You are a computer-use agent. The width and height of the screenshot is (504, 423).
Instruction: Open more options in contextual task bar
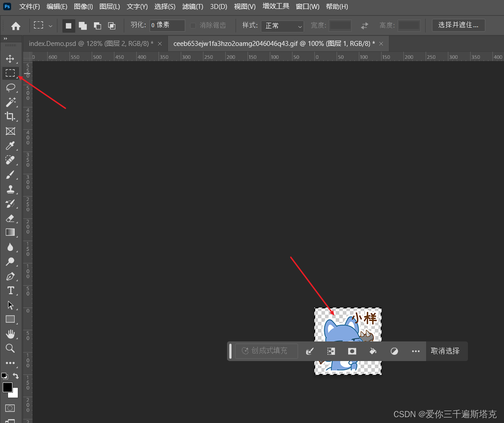(415, 351)
